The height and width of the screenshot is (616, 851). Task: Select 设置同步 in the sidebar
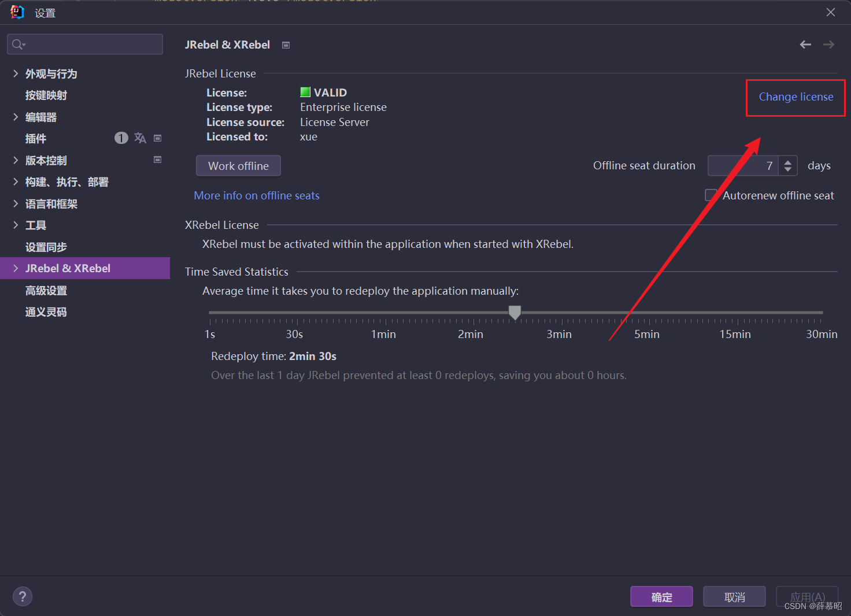pyautogui.click(x=46, y=247)
